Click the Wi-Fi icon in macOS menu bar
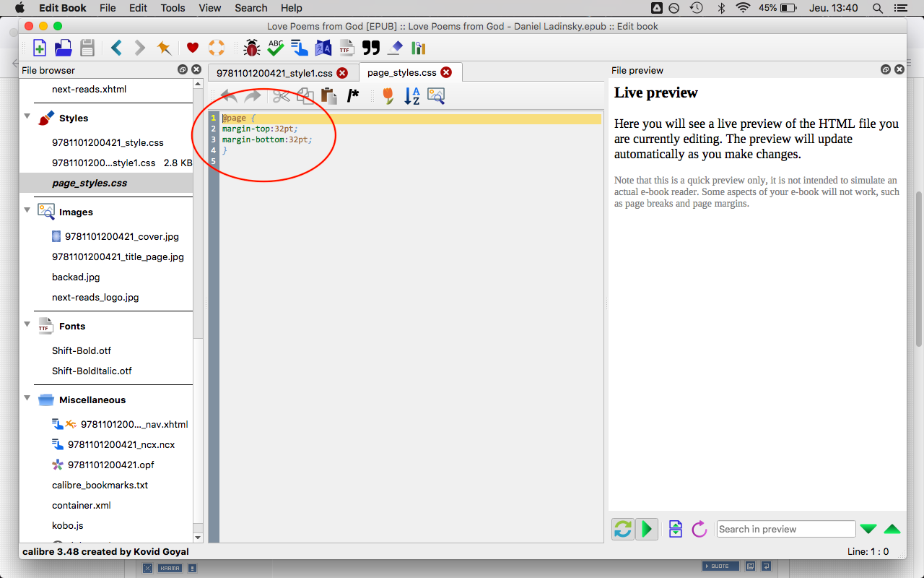 coord(743,8)
